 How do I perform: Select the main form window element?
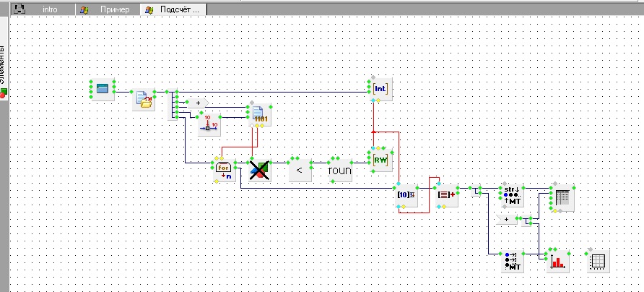click(x=103, y=89)
